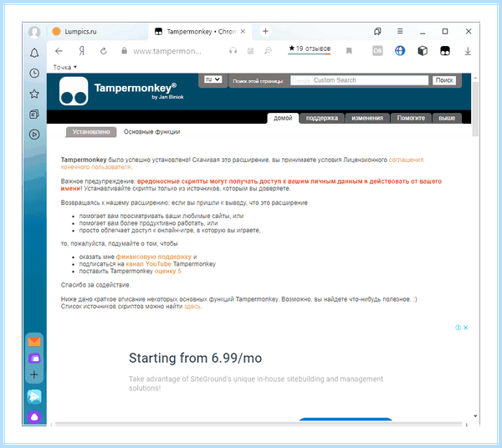The height and width of the screenshot is (448, 502).
Task: Click the ad info icon
Action: [x=458, y=328]
